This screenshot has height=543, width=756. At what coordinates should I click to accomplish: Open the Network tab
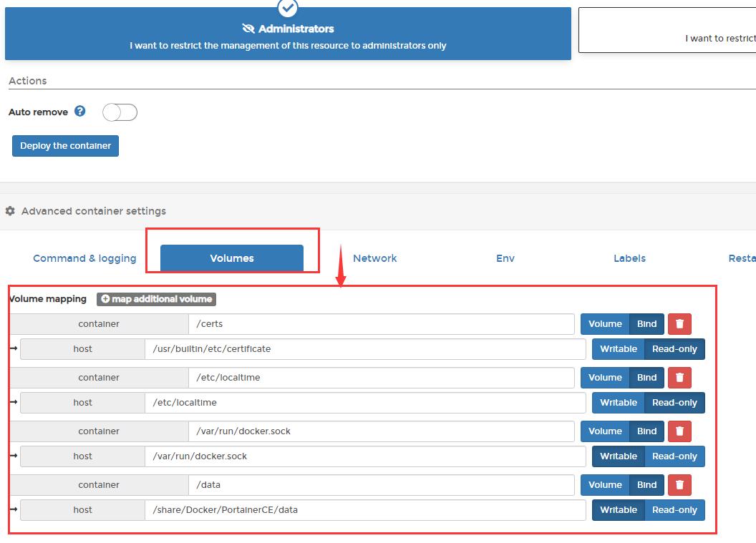coord(374,258)
